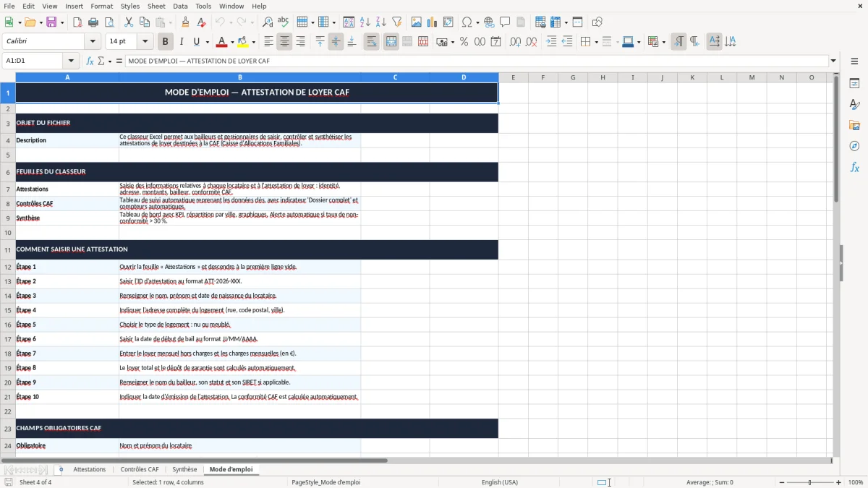Click Sort Ascending icon
The image size is (868, 488).
(365, 22)
